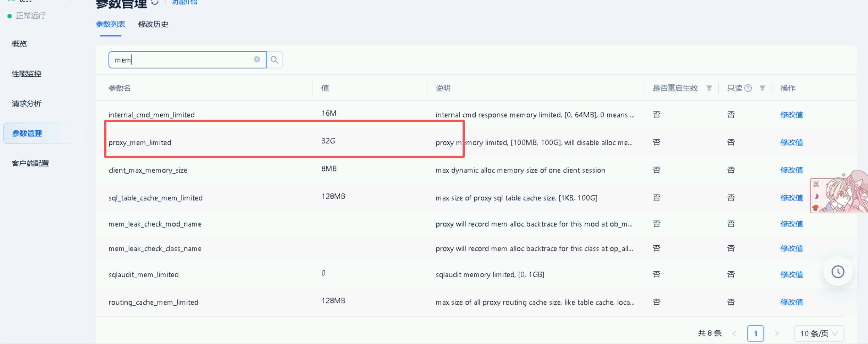Image resolution: width=868 pixels, height=344 pixels.
Task: Click page number 1 in pagination
Action: (755, 333)
